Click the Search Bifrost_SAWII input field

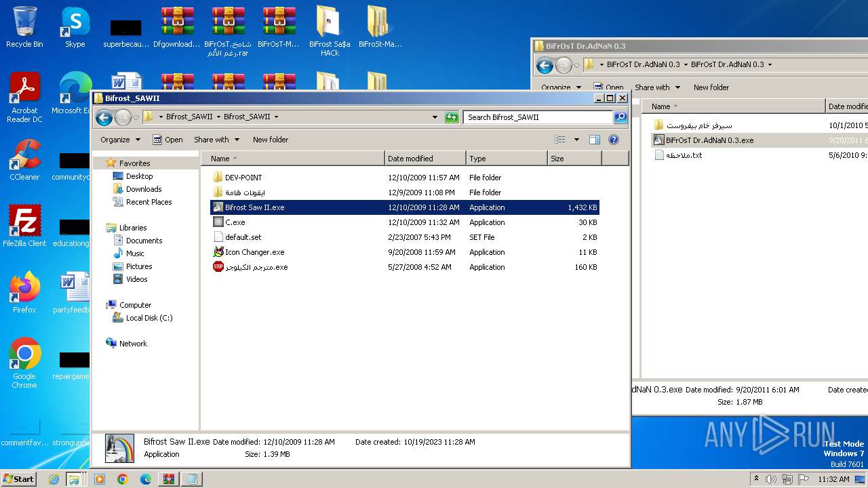point(538,117)
